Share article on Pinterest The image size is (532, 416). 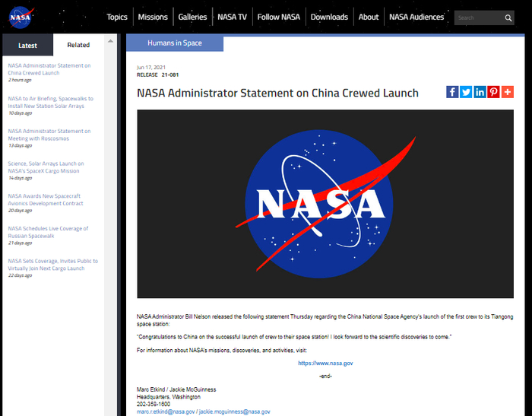pyautogui.click(x=493, y=92)
